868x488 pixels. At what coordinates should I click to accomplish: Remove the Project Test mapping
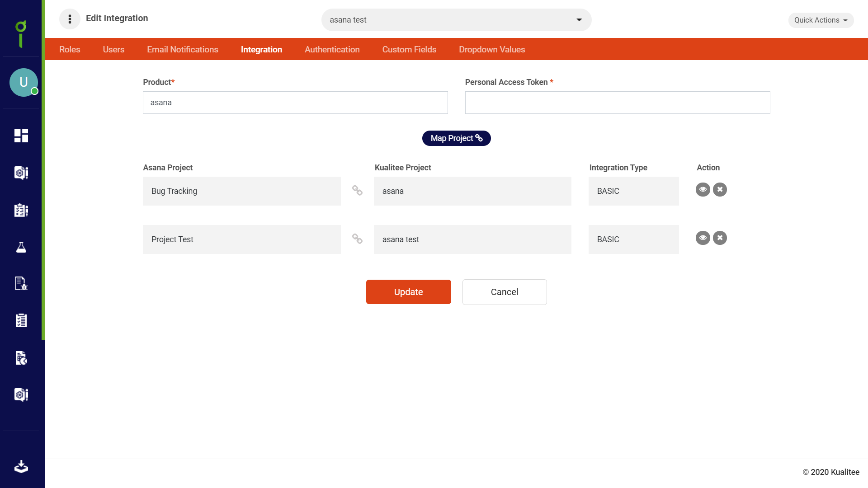(720, 238)
